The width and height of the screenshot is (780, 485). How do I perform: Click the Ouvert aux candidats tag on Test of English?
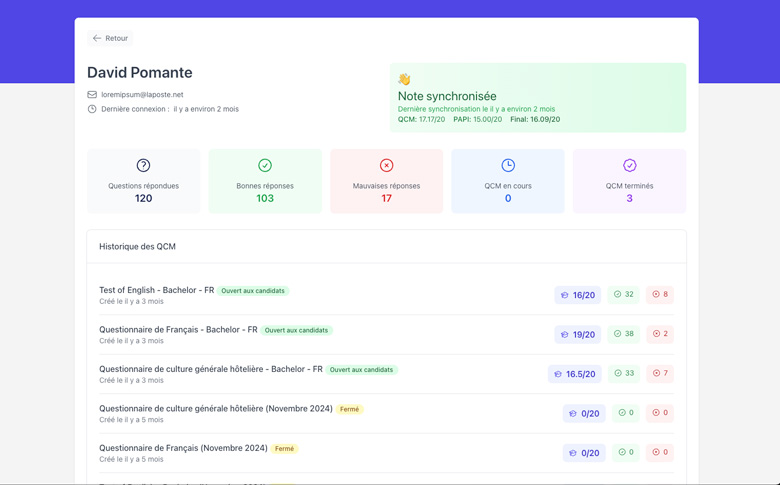point(253,291)
